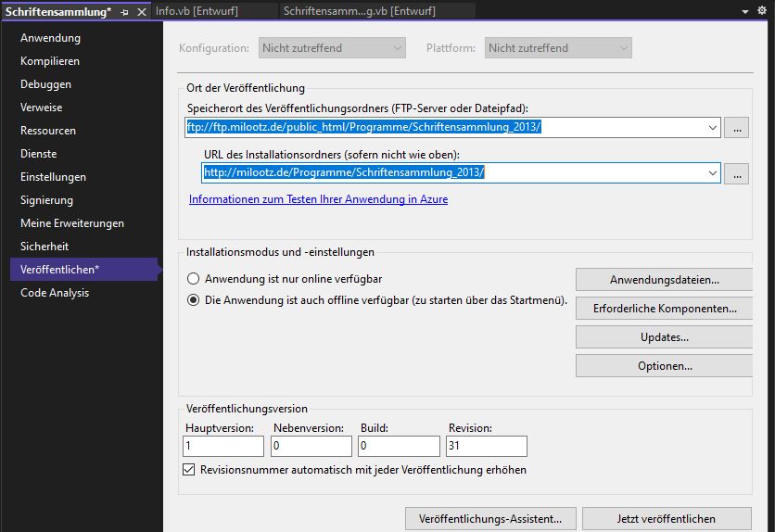Image resolution: width=775 pixels, height=532 pixels.
Task: Click the Jetzt veröffentlichen button
Action: pyautogui.click(x=667, y=518)
